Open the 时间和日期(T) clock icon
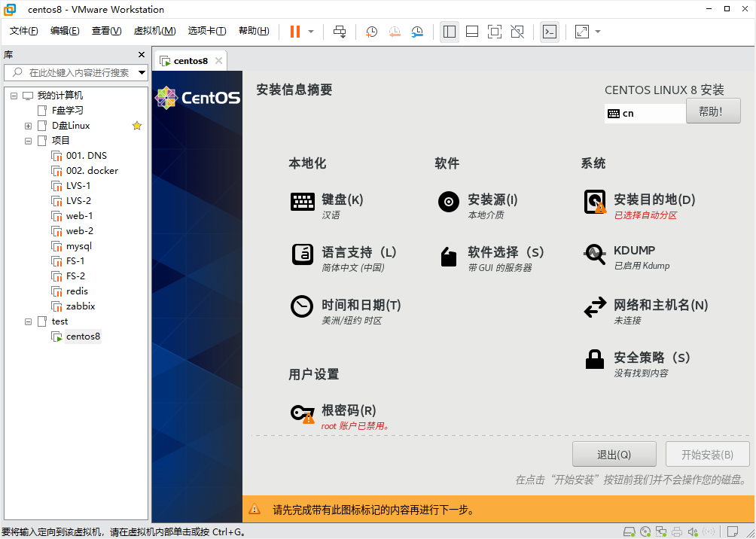Image resolution: width=756 pixels, height=539 pixels. pos(302,306)
